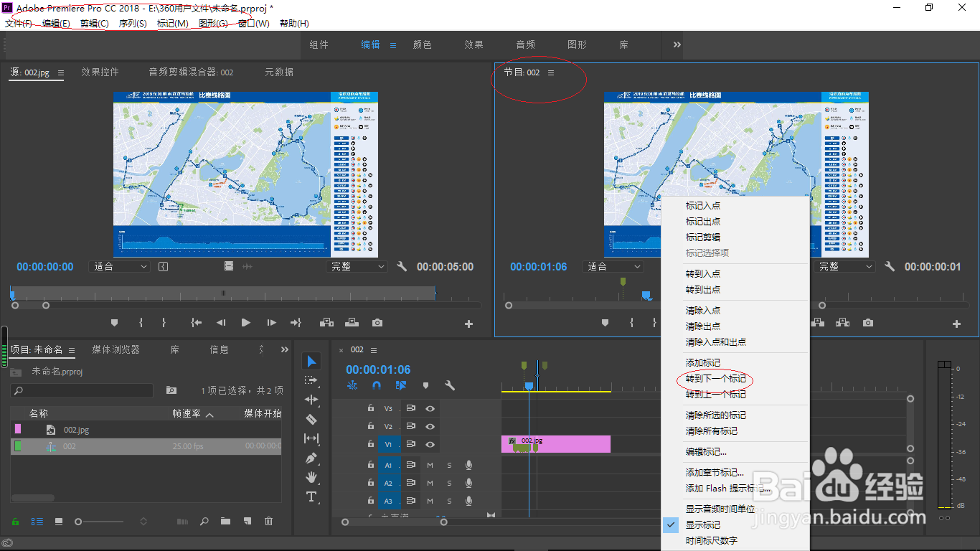
Task: Select the Razor tool
Action: (311, 419)
